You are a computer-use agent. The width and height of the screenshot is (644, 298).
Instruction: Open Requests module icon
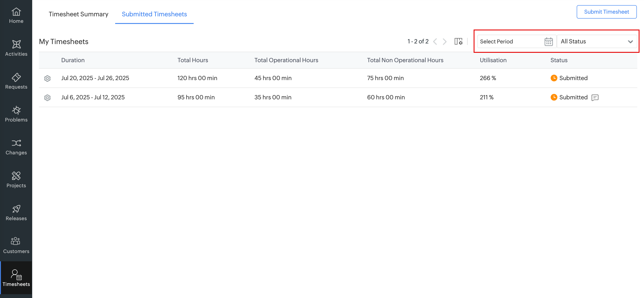pyautogui.click(x=16, y=81)
